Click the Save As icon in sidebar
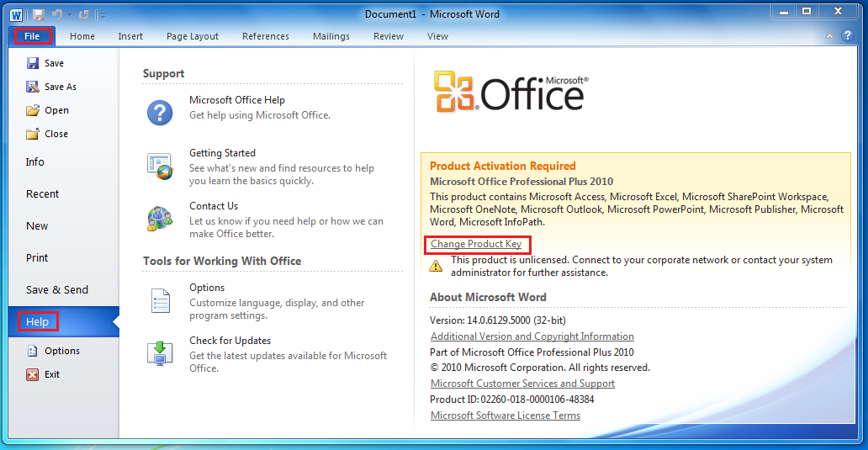The image size is (868, 450). coord(33,87)
